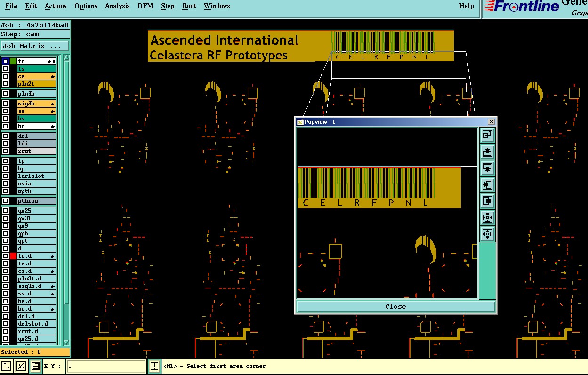This screenshot has height=375, width=588.
Task: Click the hand icon on the 'to' layer row
Action: coord(49,62)
